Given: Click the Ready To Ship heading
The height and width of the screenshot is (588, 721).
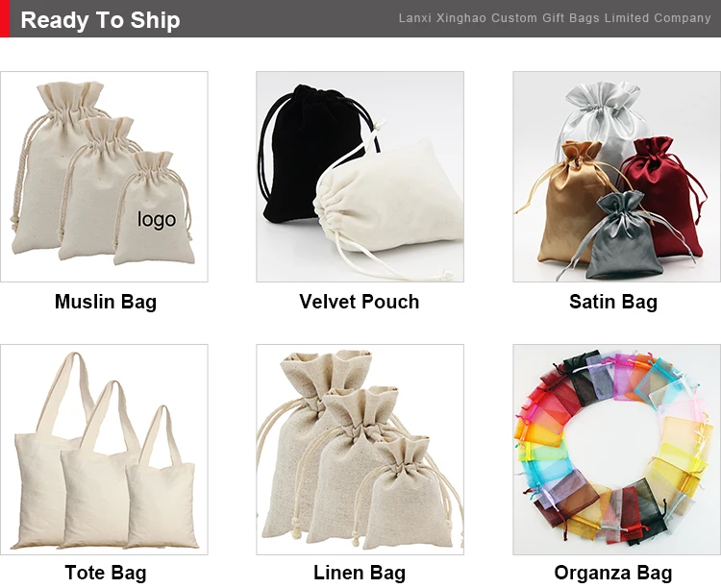Looking at the screenshot, I should click(x=100, y=20).
